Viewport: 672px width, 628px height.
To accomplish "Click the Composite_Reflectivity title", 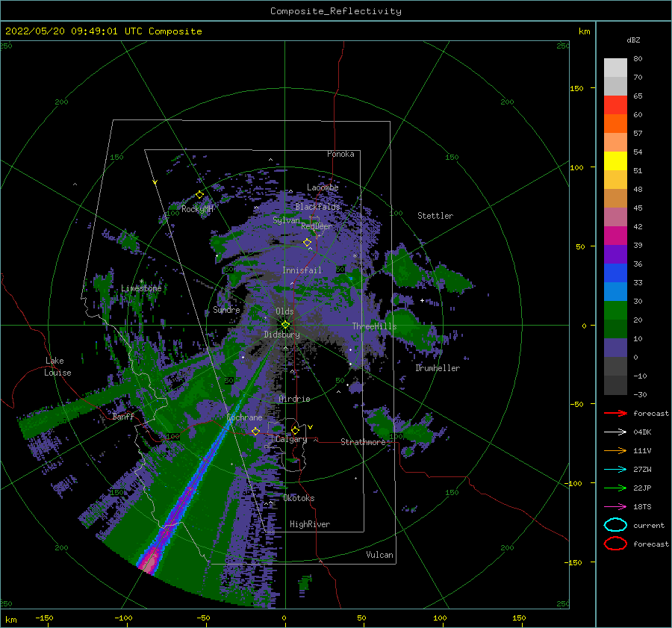I will coord(336,11).
